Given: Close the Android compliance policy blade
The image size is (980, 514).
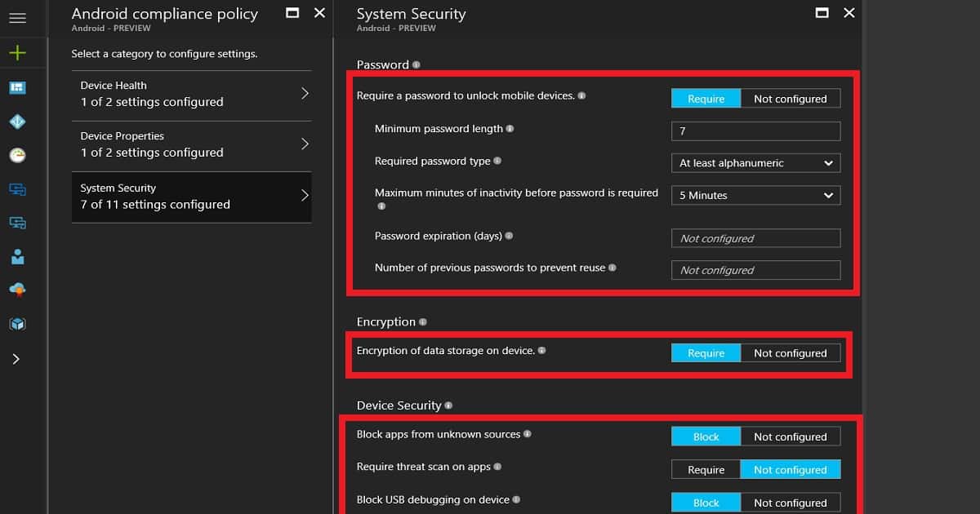Looking at the screenshot, I should (x=319, y=13).
